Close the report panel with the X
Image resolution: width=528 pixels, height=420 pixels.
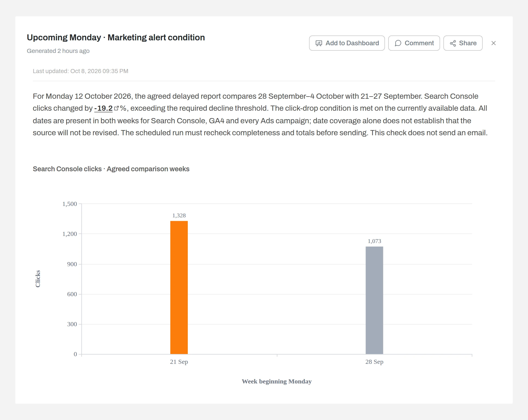pyautogui.click(x=493, y=43)
